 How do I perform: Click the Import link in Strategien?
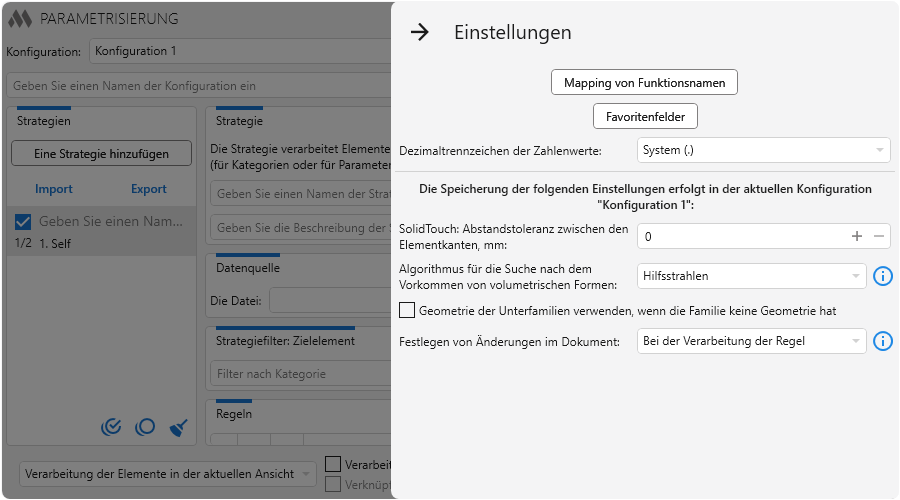pos(54,189)
